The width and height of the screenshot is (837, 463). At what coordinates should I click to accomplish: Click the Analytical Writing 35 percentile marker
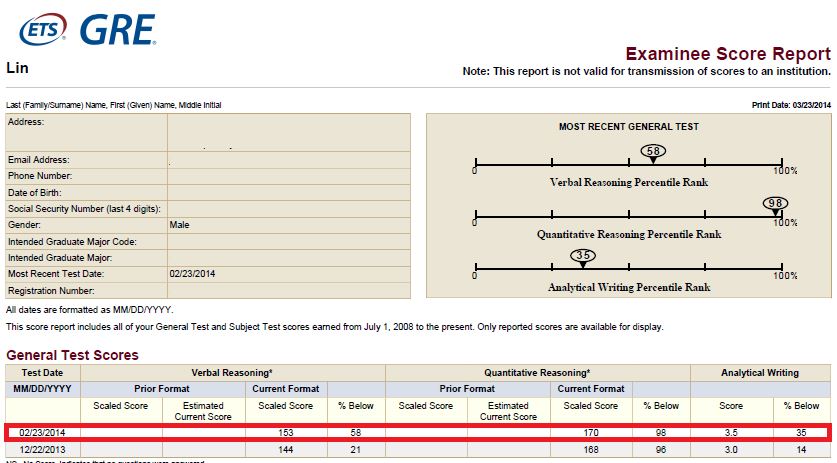click(583, 257)
